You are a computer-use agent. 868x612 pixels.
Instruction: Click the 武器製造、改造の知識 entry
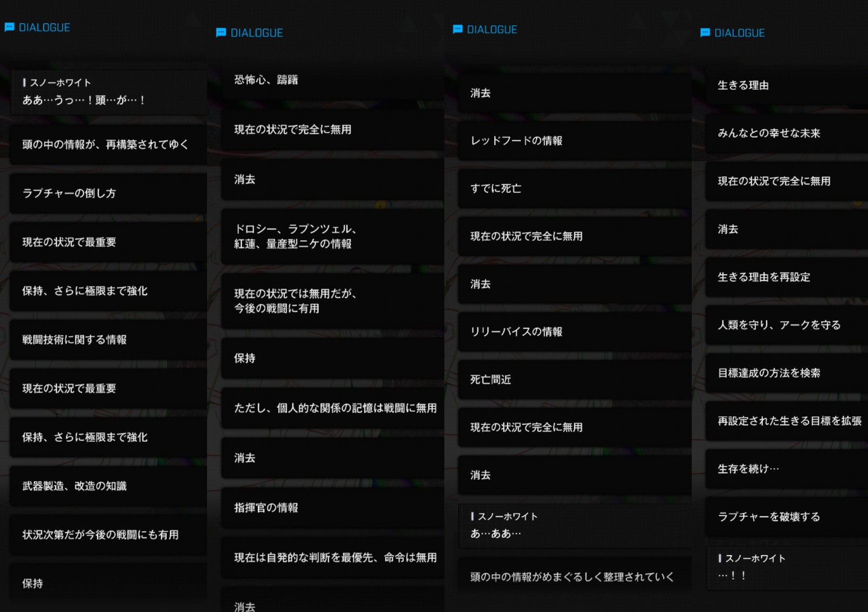click(x=108, y=486)
